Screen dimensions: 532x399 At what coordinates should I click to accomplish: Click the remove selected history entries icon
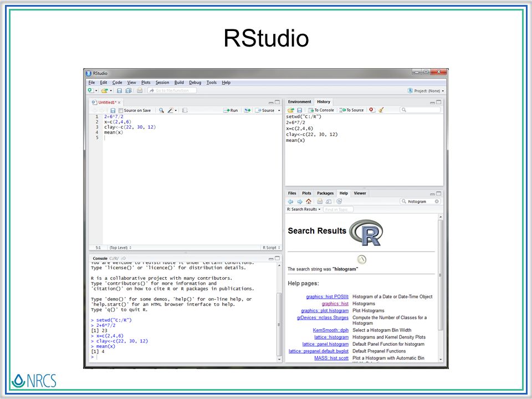coord(371,110)
